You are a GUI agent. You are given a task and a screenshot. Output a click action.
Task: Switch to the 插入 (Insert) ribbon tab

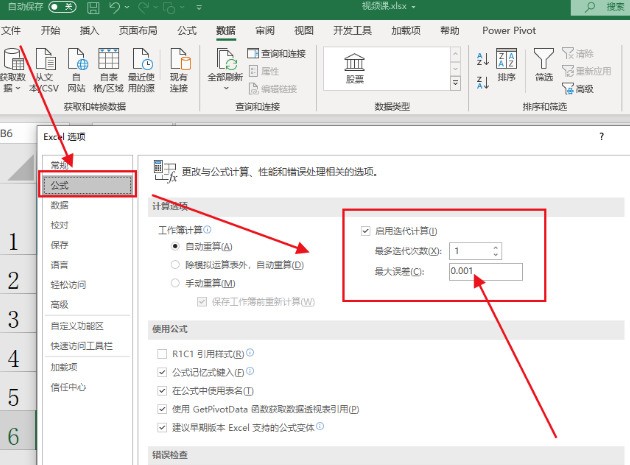(x=89, y=31)
